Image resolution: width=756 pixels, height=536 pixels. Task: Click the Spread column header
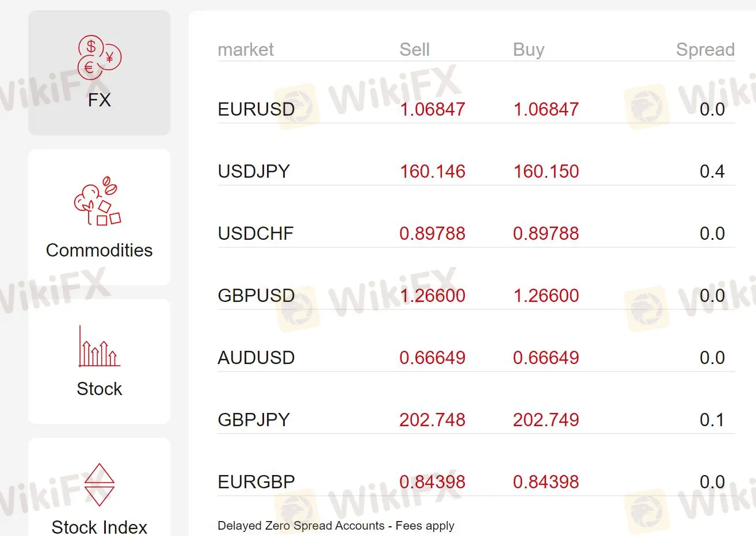tap(705, 50)
